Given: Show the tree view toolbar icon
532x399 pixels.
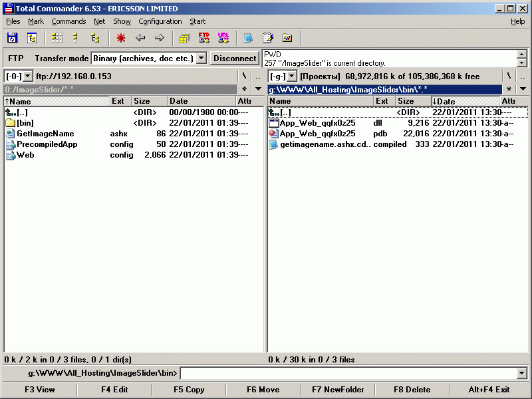Looking at the screenshot, I should click(95, 38).
